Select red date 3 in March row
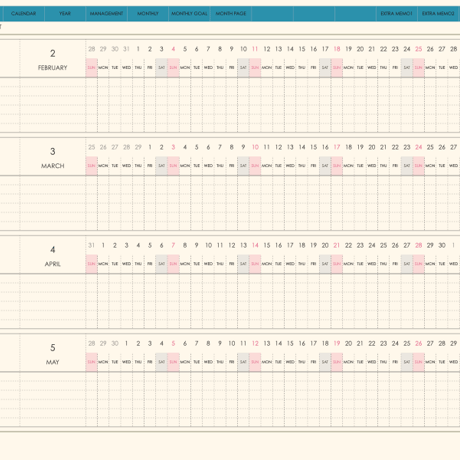460x460 pixels. pos(173,147)
